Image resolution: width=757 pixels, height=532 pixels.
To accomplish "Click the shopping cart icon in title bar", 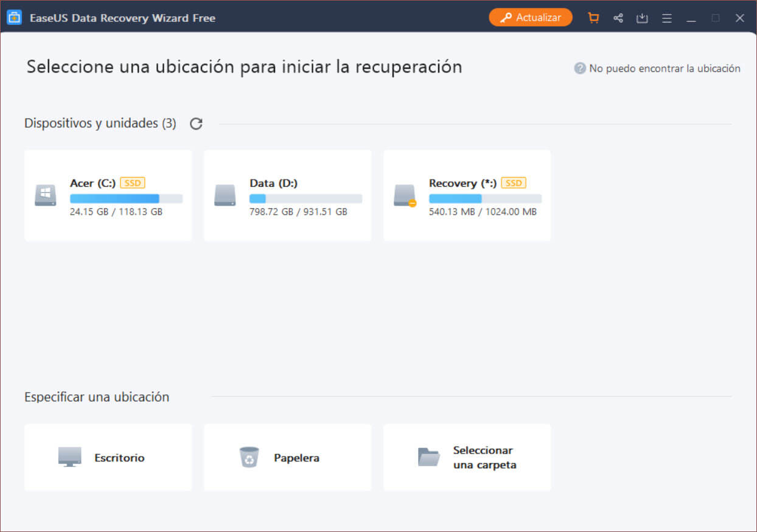I will point(593,18).
